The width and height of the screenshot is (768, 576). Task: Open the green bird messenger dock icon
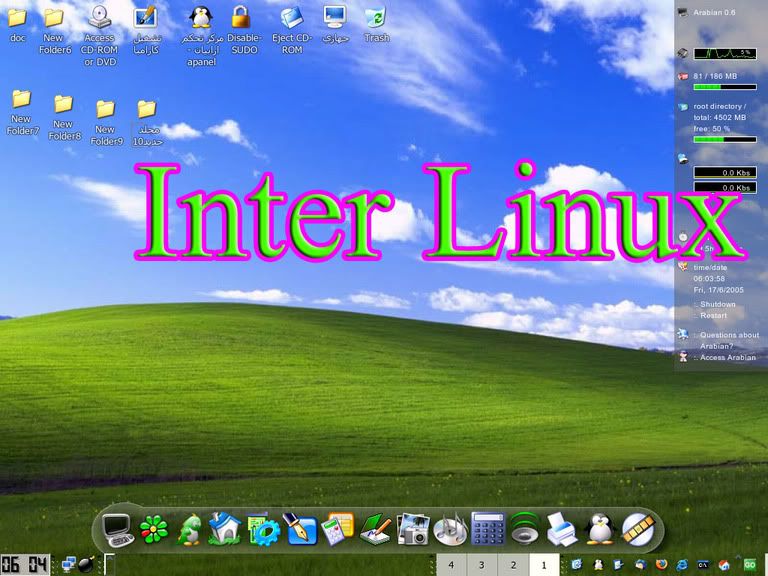190,530
